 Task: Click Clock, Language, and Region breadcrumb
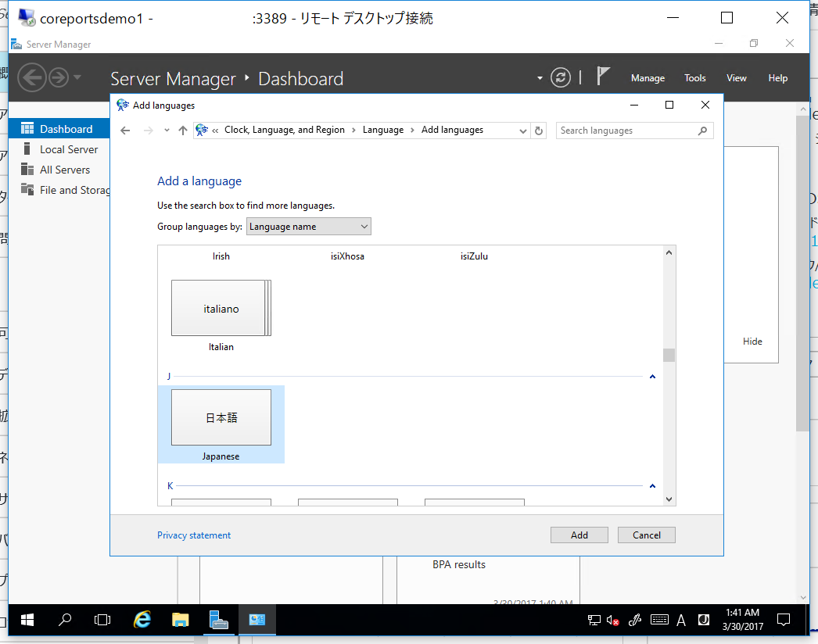[285, 130]
